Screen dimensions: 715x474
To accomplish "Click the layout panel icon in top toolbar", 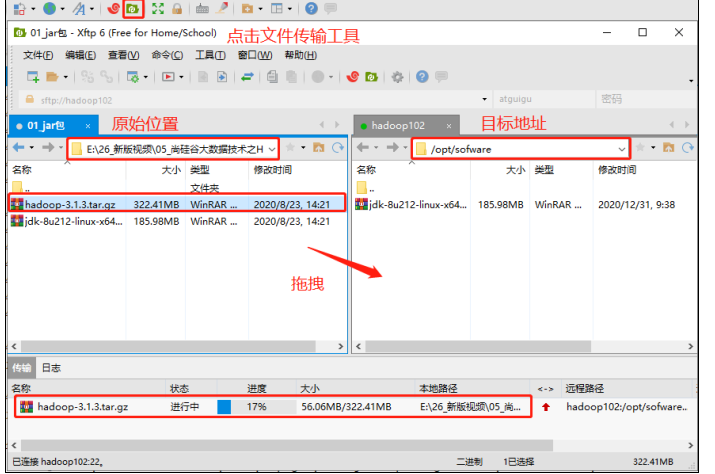I will pyautogui.click(x=277, y=9).
